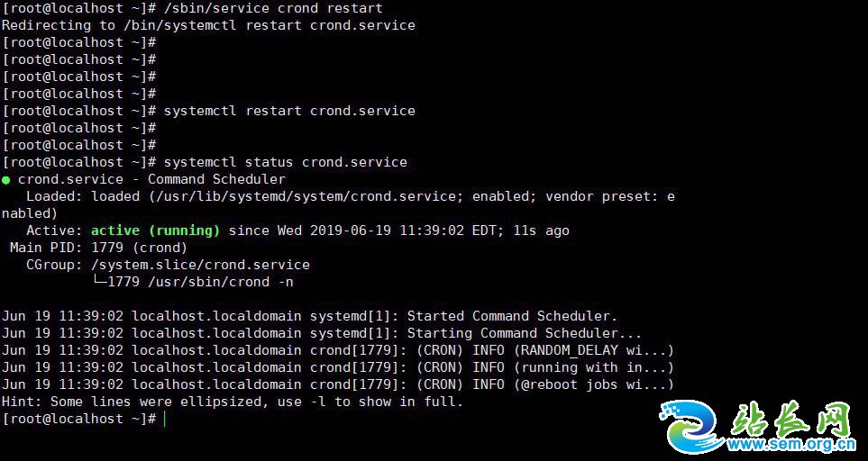Click the CGroup /system.slice/crond.service entry
Screen dimensions: 868x461
pos(200,265)
